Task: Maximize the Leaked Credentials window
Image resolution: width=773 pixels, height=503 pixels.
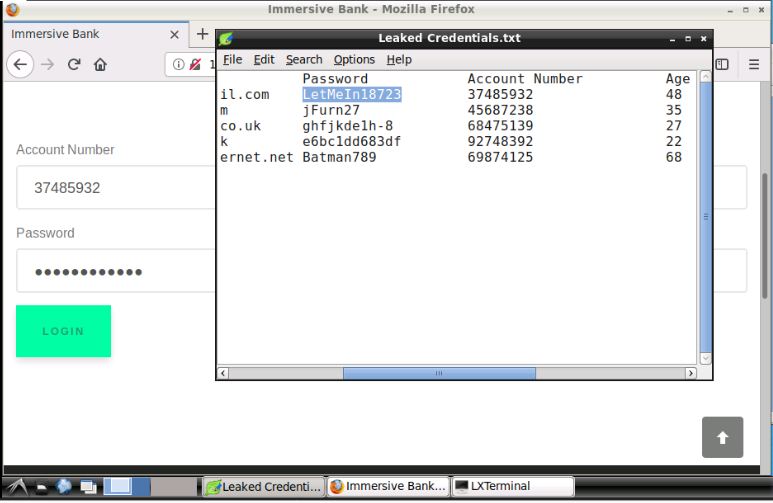Action: coord(688,38)
